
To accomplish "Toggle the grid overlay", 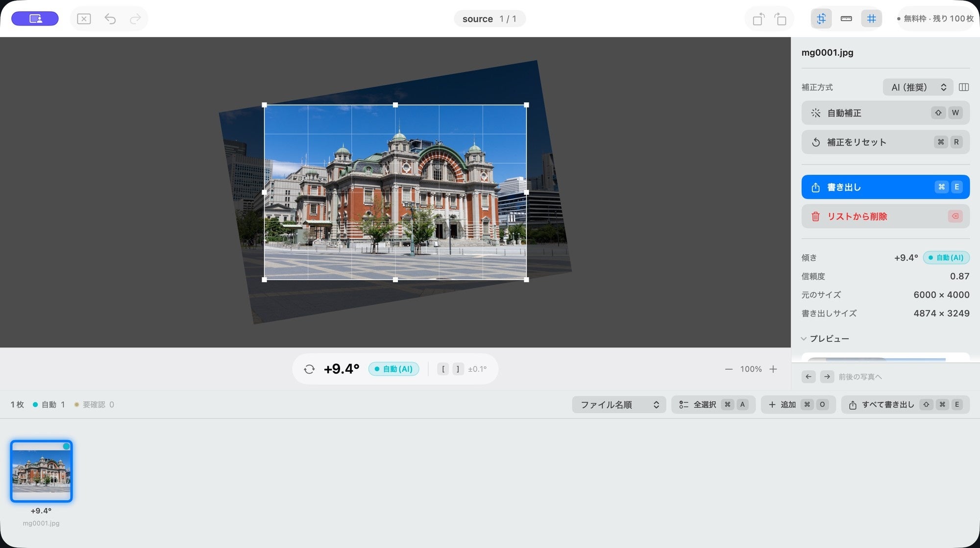I will tap(871, 19).
